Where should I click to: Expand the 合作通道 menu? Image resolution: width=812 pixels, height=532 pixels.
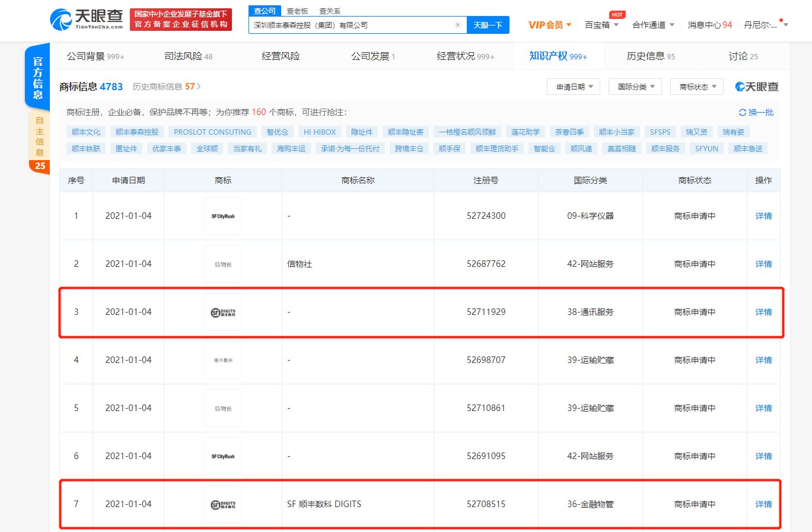653,25
